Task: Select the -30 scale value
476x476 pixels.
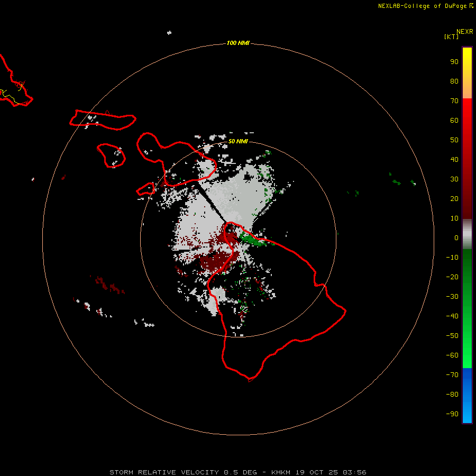Action: coord(452,297)
